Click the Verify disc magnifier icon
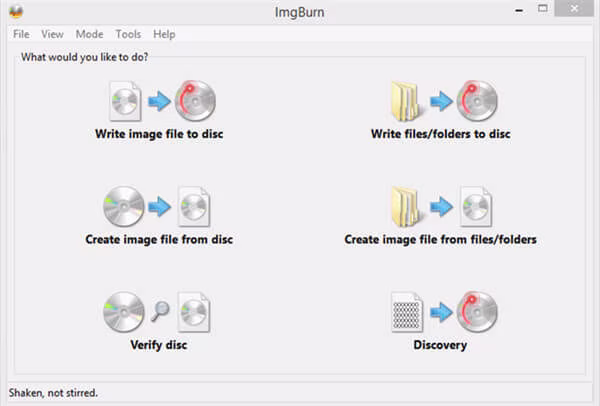The image size is (600, 406). 159,313
